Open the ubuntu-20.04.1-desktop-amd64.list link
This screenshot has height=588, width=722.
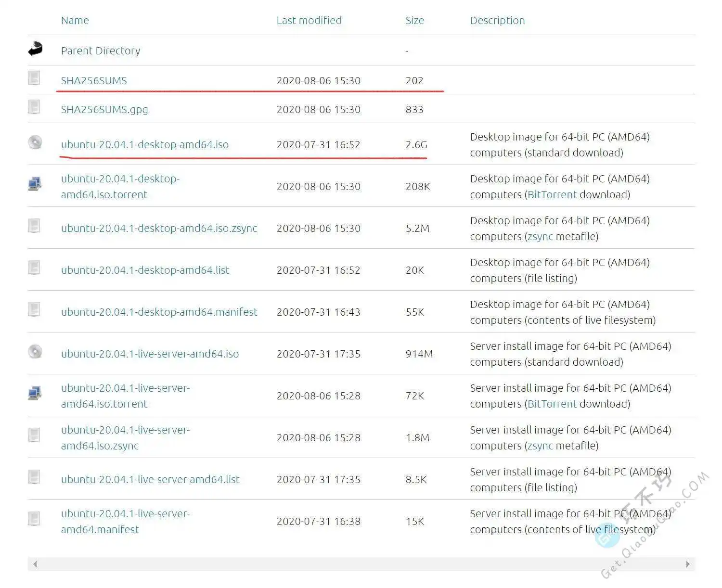(145, 270)
